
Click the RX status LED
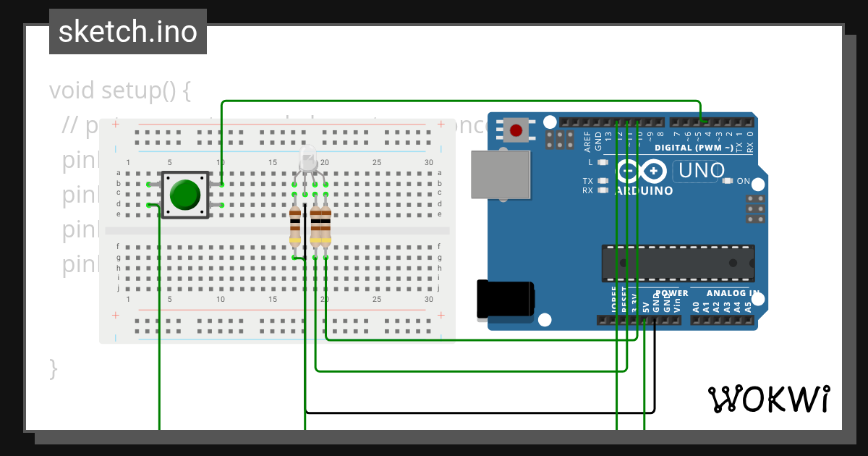[x=602, y=190]
